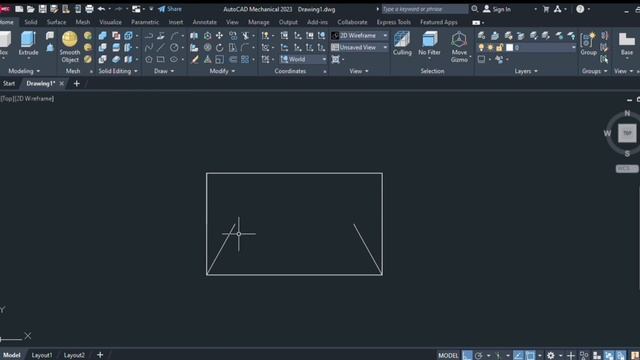Click the WCS label under the ViewCube
This screenshot has height=360, width=640.
coord(627,169)
